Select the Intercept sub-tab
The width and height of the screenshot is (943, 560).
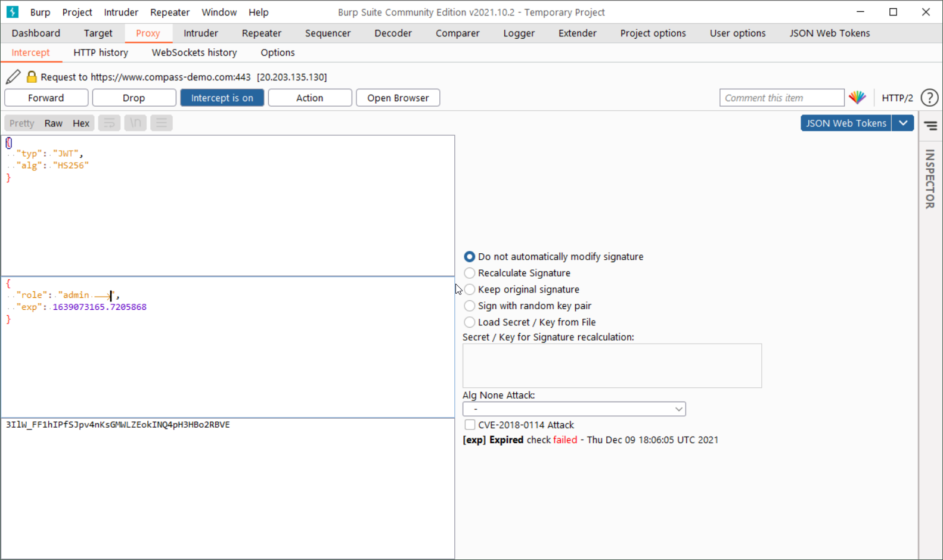point(31,52)
